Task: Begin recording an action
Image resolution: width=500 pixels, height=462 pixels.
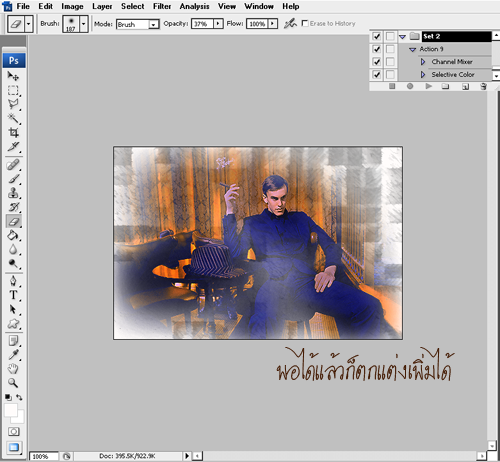Action: coord(410,86)
